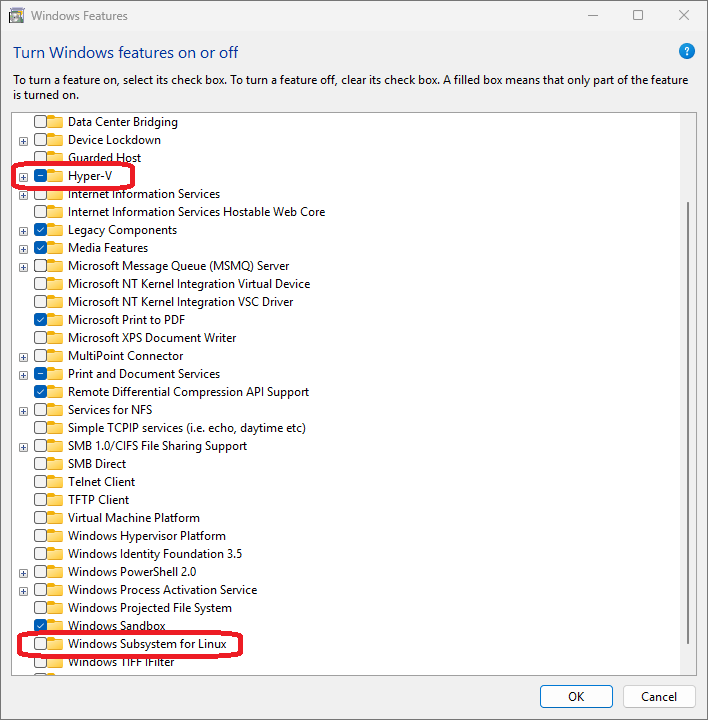Screen dimensions: 708x720
Task: Close the Windows Features window
Action: tap(684, 15)
